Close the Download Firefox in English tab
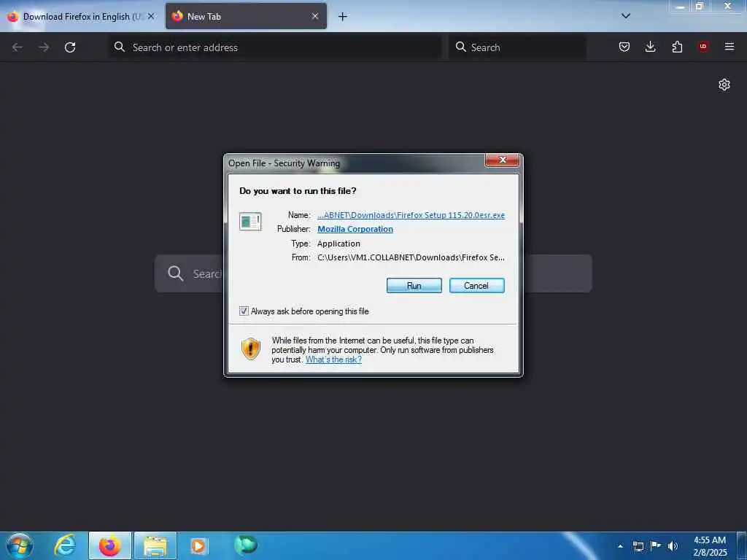Image resolution: width=747 pixels, height=560 pixels. coord(151,16)
